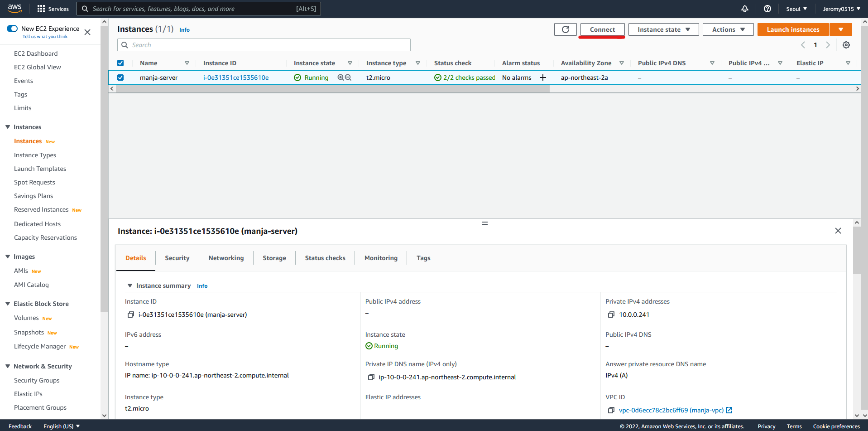The width and height of the screenshot is (868, 431).
Task: Uncheck the manja-server row checkbox
Action: pos(120,77)
